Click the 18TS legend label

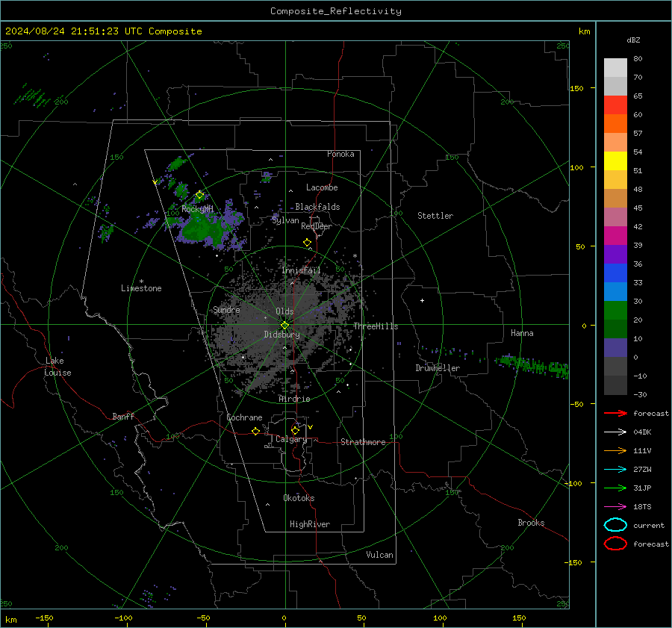642,507
